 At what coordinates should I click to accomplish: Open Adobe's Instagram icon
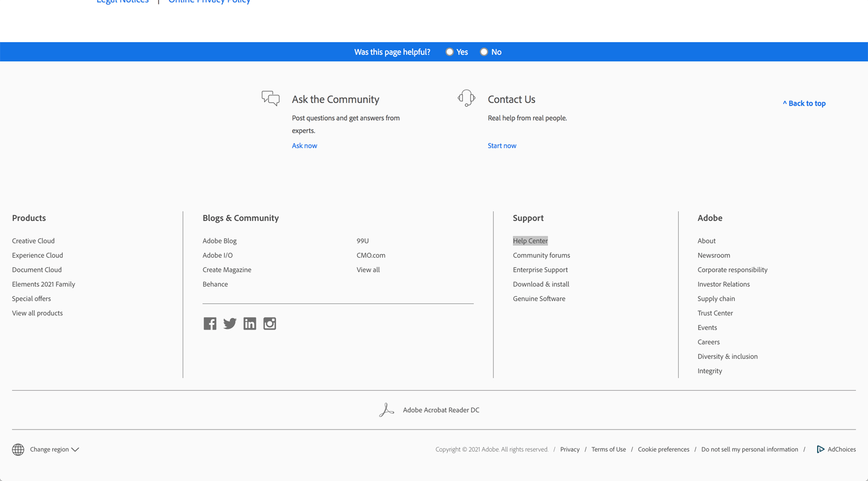tap(270, 324)
